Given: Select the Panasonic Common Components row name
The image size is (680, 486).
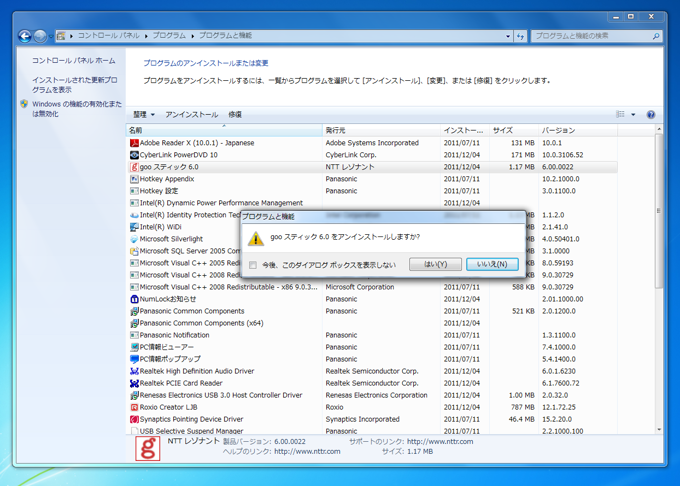Looking at the screenshot, I should 192,311.
